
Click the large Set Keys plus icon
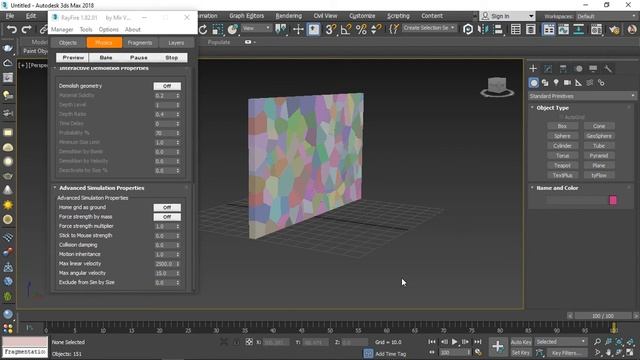click(x=498, y=347)
